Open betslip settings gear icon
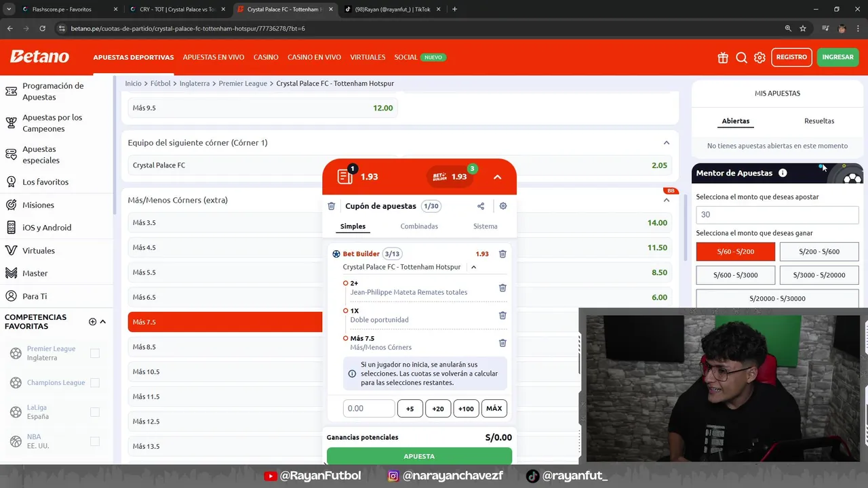This screenshot has height=488, width=868. click(x=502, y=206)
